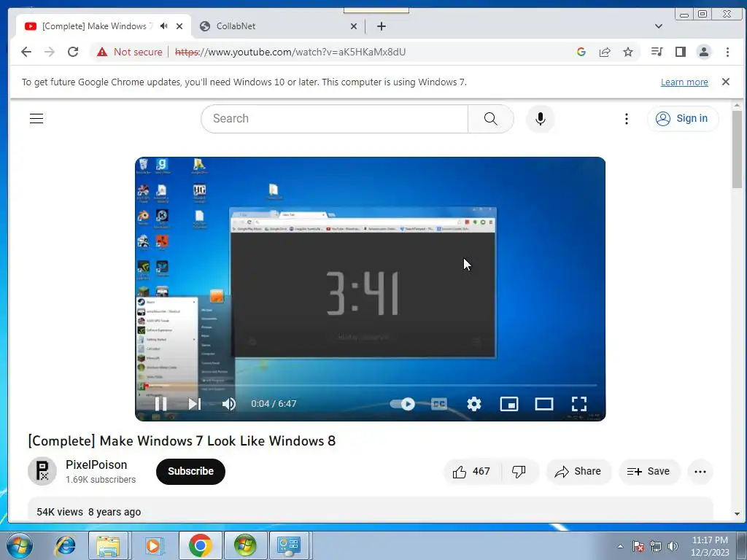Sign in to YouTube
This screenshot has height=560, width=747.
683,119
